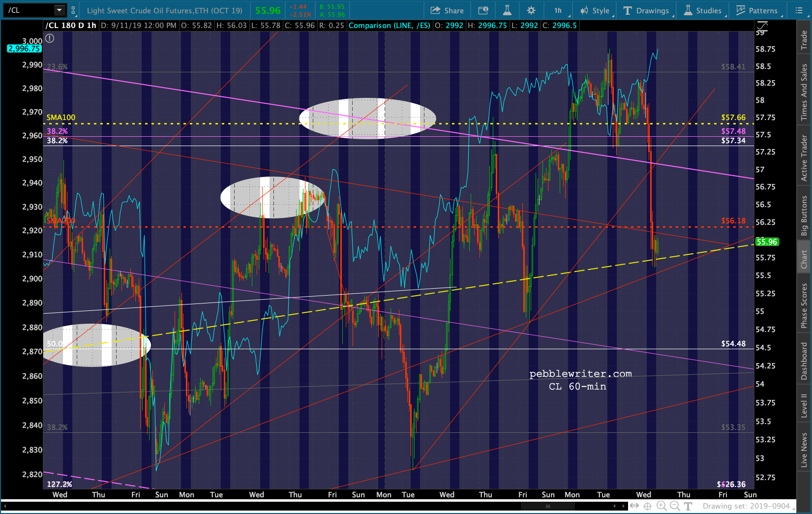Click the 23.6% Fibonacci label
The width and height of the screenshot is (812, 514).
pos(57,67)
